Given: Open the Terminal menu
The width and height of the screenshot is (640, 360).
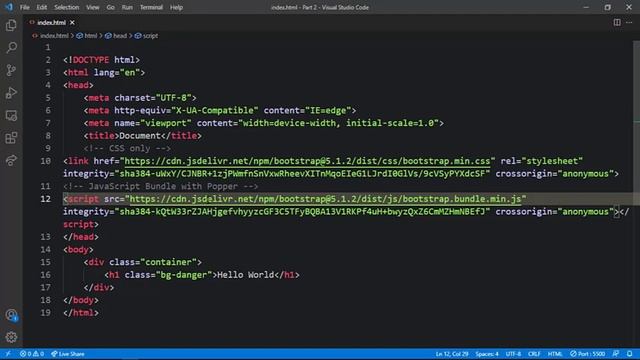Looking at the screenshot, I should pos(151,7).
